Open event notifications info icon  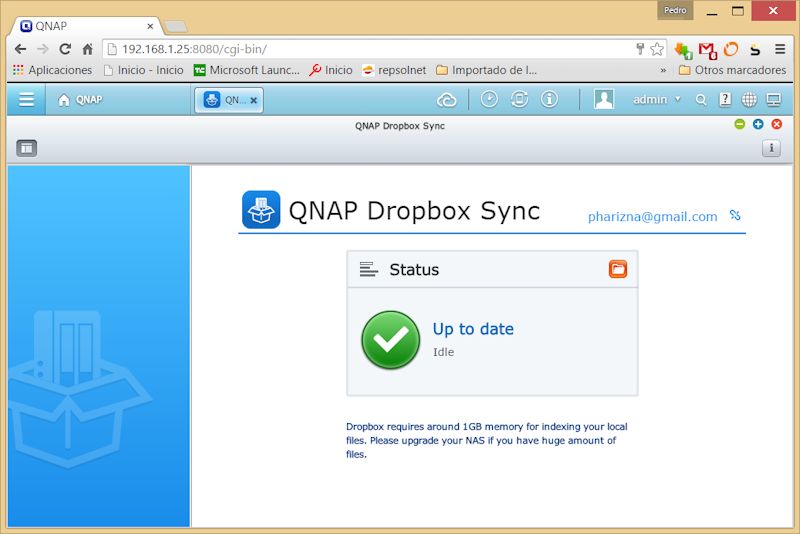(x=549, y=99)
